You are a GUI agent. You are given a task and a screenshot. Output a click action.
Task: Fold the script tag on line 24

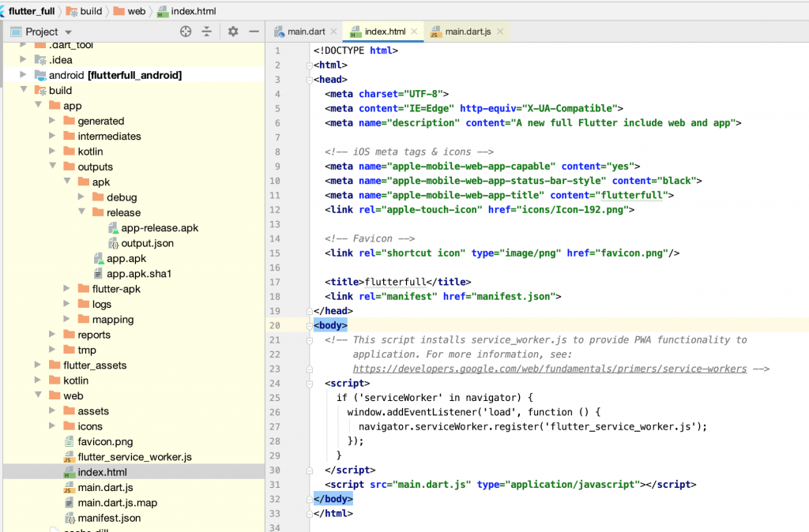[x=310, y=384]
